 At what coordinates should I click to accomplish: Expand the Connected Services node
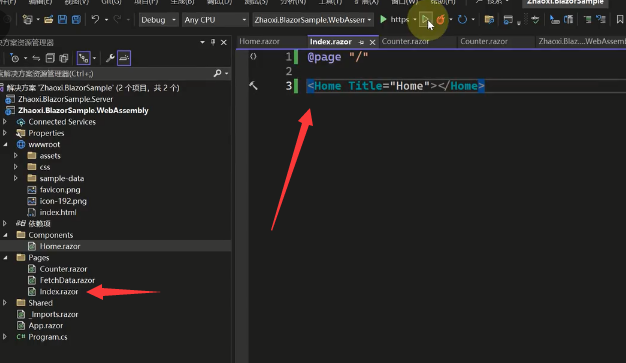coord(5,121)
